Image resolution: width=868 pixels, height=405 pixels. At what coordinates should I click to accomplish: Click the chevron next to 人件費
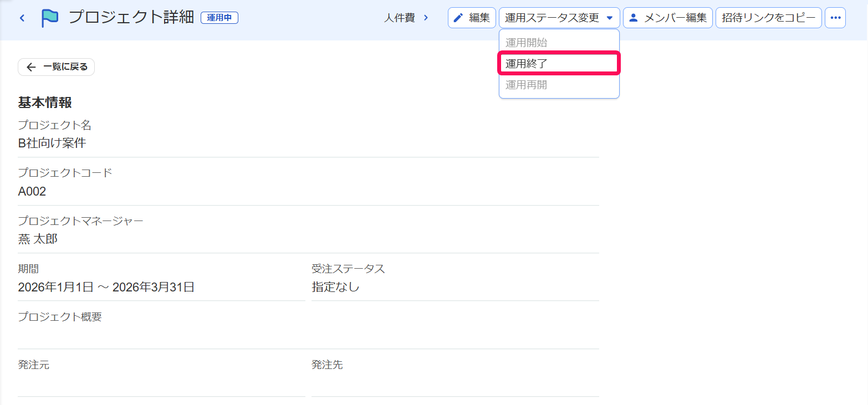[426, 18]
